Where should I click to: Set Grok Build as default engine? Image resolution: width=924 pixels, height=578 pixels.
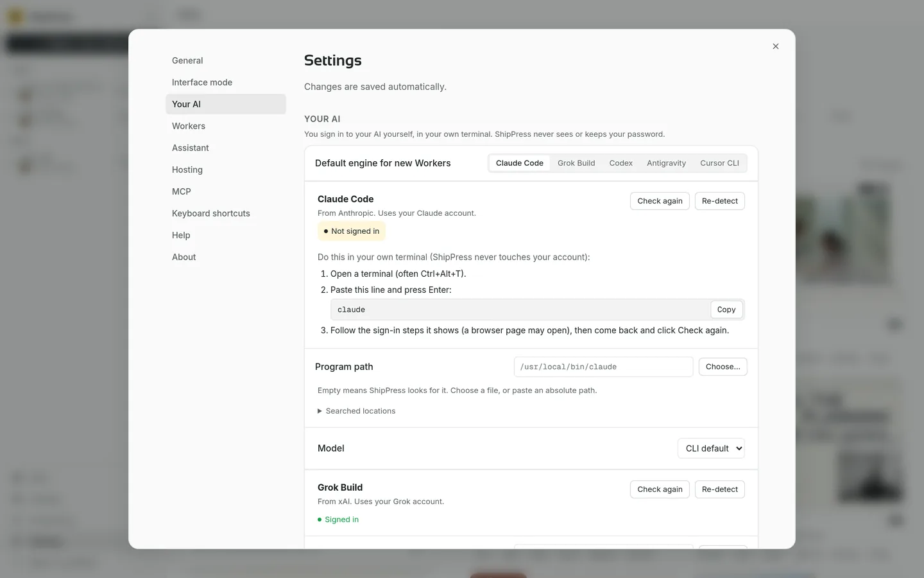click(x=576, y=163)
